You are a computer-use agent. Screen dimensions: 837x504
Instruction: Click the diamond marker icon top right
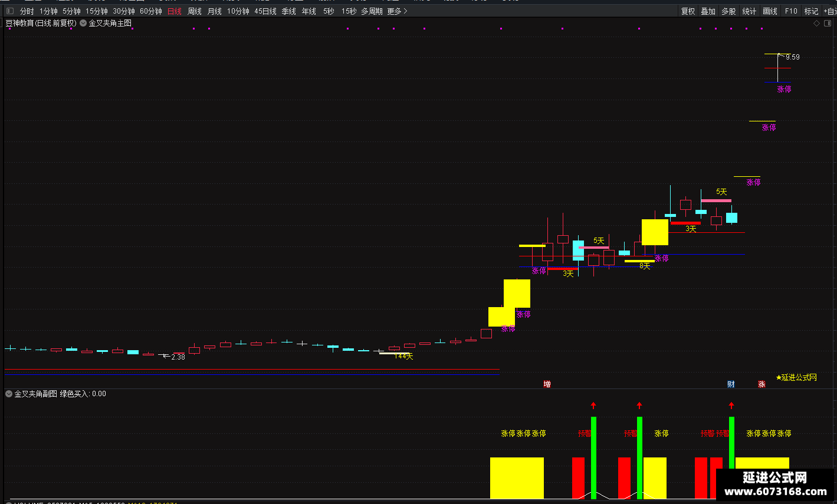(x=817, y=24)
